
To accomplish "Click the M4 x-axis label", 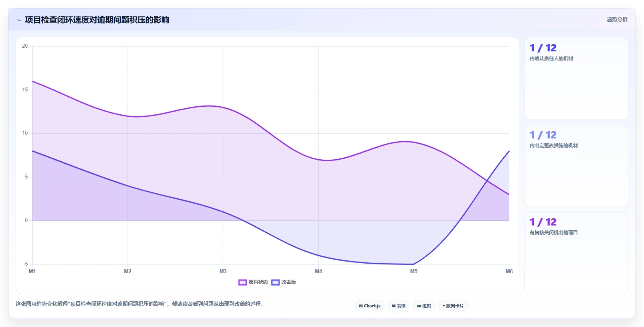I will (318, 272).
